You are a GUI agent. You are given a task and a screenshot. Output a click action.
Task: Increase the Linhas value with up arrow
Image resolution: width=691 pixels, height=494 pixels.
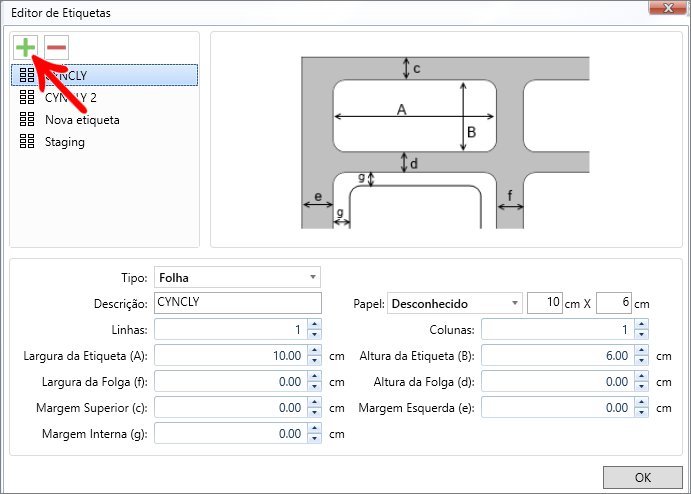click(x=314, y=324)
